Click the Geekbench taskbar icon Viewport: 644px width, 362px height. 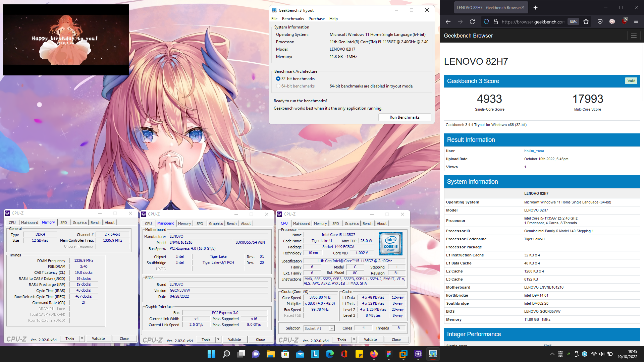(x=433, y=354)
